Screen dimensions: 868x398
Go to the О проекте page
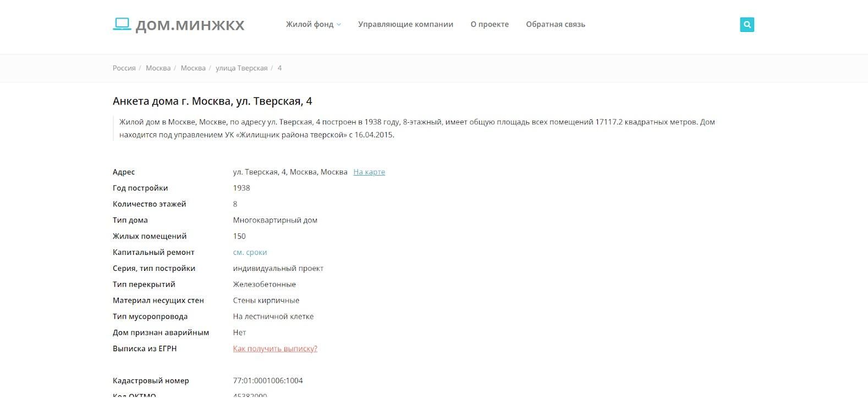(x=490, y=24)
